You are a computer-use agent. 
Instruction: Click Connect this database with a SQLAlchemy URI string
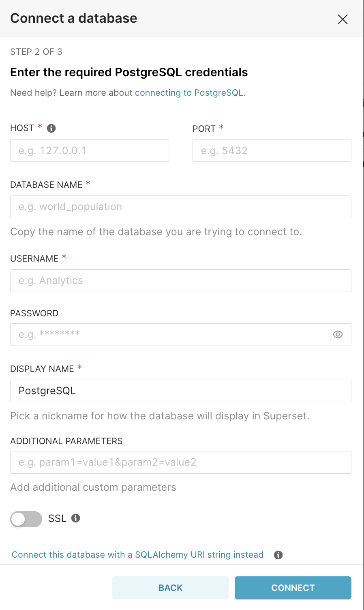coord(137,554)
